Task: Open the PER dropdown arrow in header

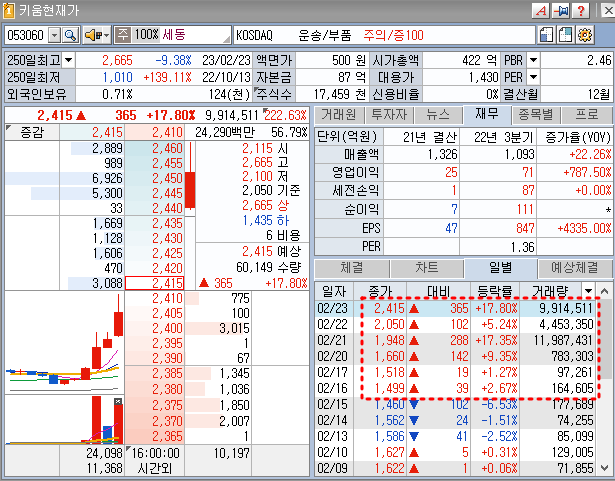Action: (x=533, y=77)
